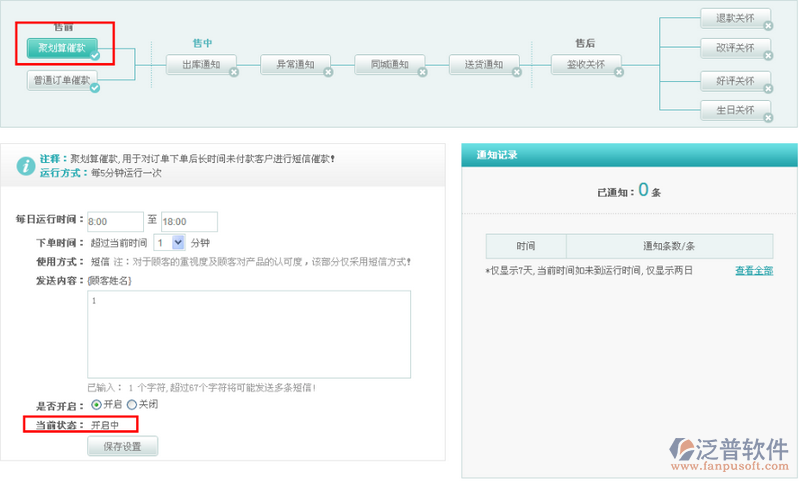799x482 pixels.
Task: Open the 生日关怀 node
Action: [x=734, y=109]
